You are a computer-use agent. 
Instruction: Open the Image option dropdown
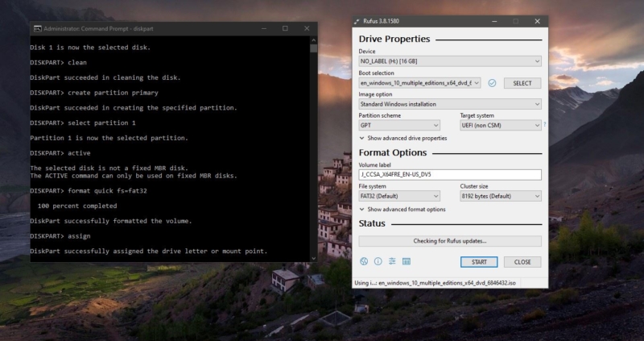point(449,104)
